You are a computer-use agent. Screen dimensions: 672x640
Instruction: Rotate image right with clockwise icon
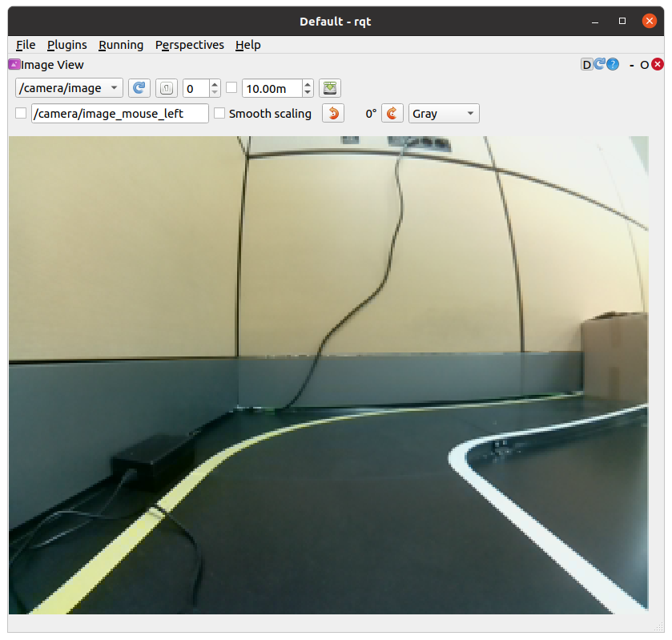click(392, 114)
